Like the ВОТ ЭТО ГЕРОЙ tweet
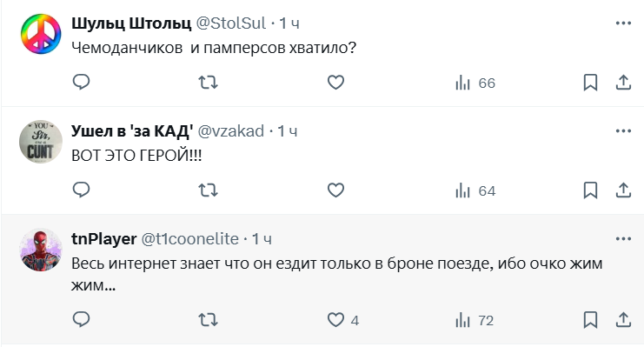The height and width of the screenshot is (347, 644). [x=335, y=190]
